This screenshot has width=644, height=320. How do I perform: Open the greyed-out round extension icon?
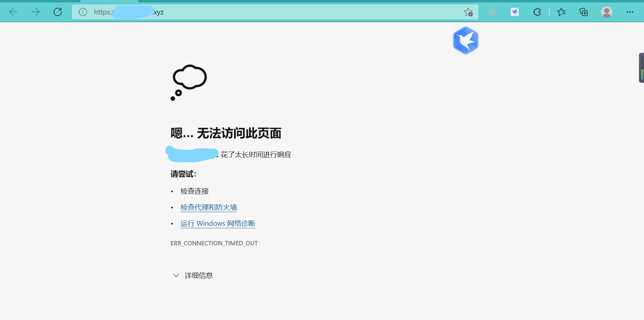[493, 12]
